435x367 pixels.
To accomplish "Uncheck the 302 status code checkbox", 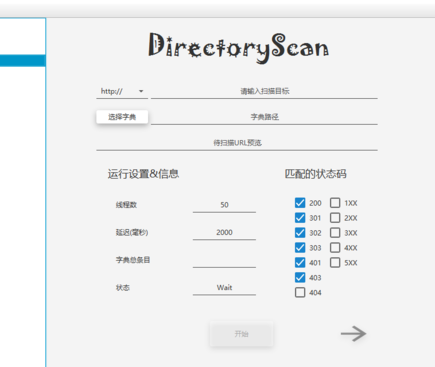I will coord(300,233).
